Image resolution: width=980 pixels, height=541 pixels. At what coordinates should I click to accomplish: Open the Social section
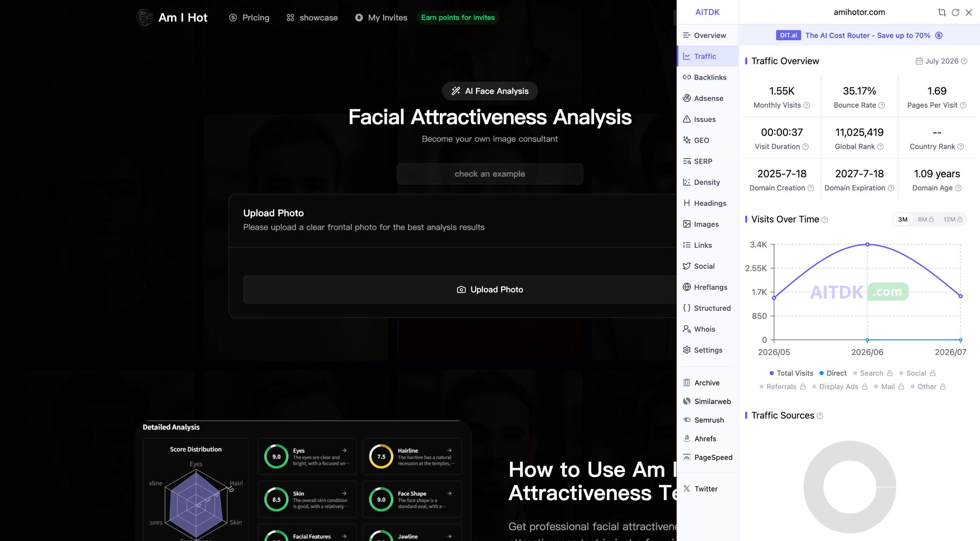(708, 266)
